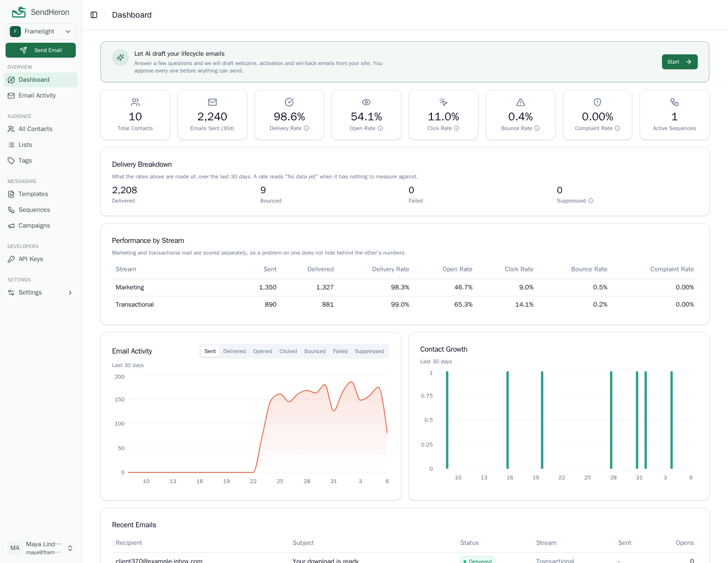Click the Send Email button
Viewport: 728px width, 563px height.
[40, 50]
